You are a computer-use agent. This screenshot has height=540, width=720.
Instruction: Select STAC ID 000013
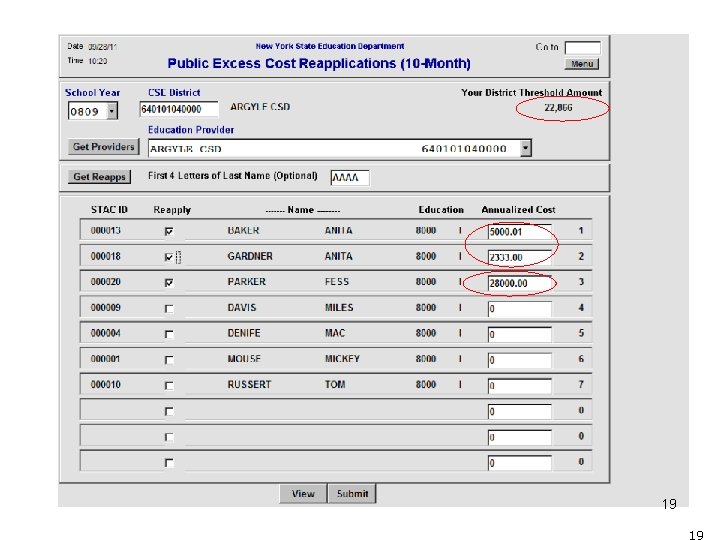[106, 231]
